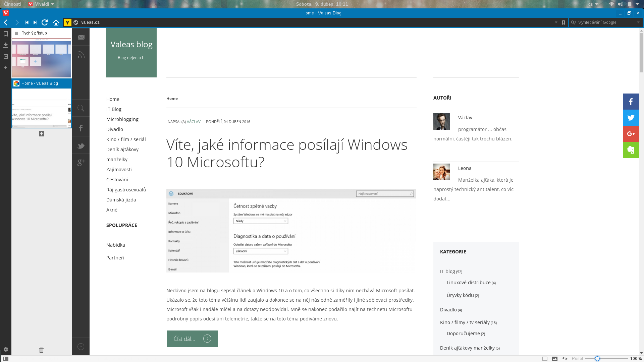Open Ráj gastrosexuálů menu item
This screenshot has height=362, width=644.
coord(126,190)
